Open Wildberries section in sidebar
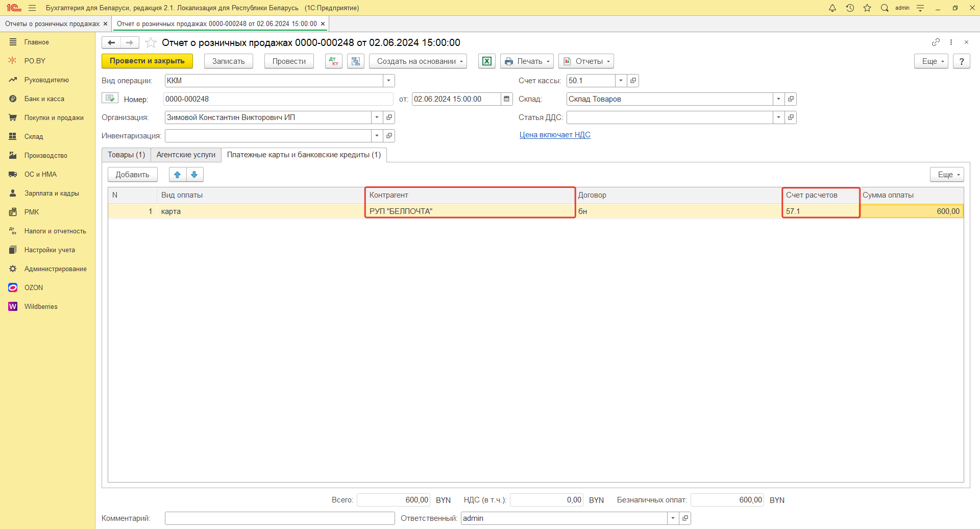980x529 pixels. tap(41, 307)
